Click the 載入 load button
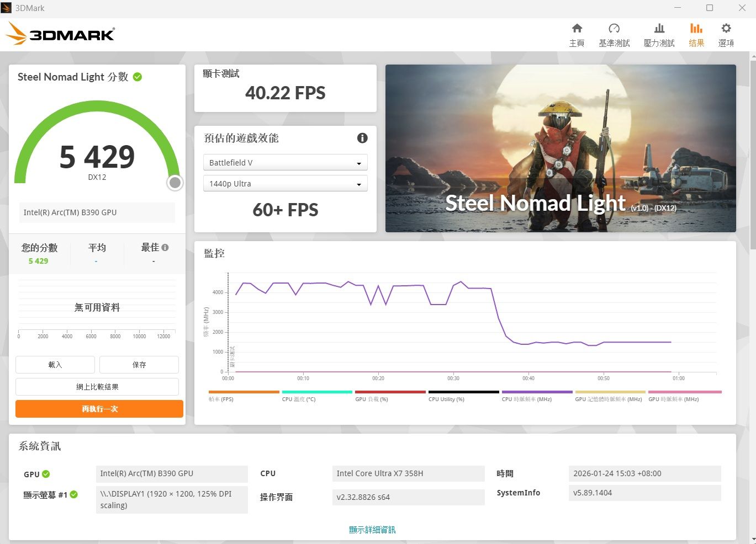Viewport: 756px width, 544px height. tap(55, 365)
